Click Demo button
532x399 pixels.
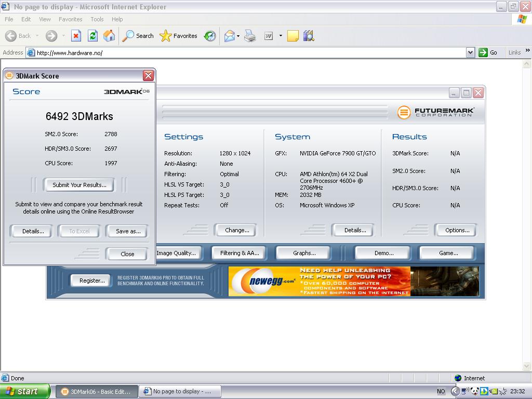(x=384, y=253)
